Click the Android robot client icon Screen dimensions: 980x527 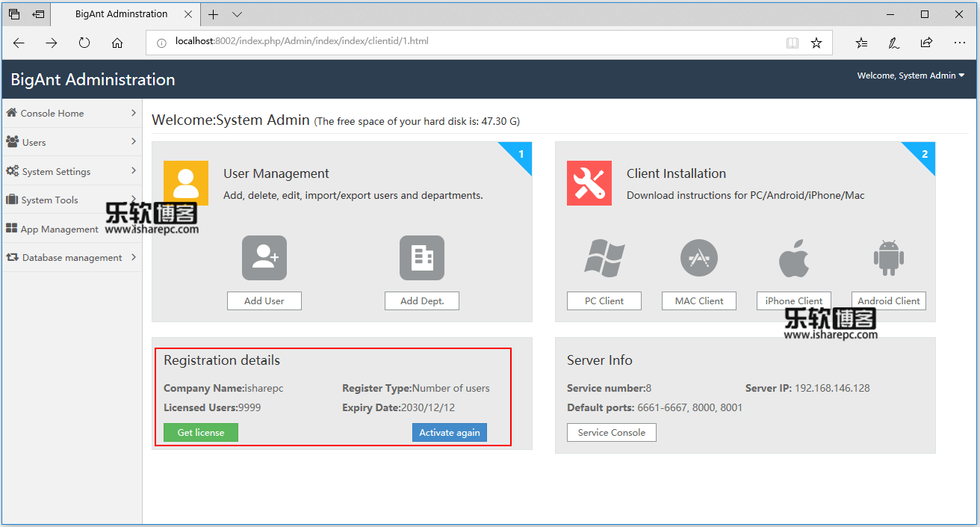(888, 258)
